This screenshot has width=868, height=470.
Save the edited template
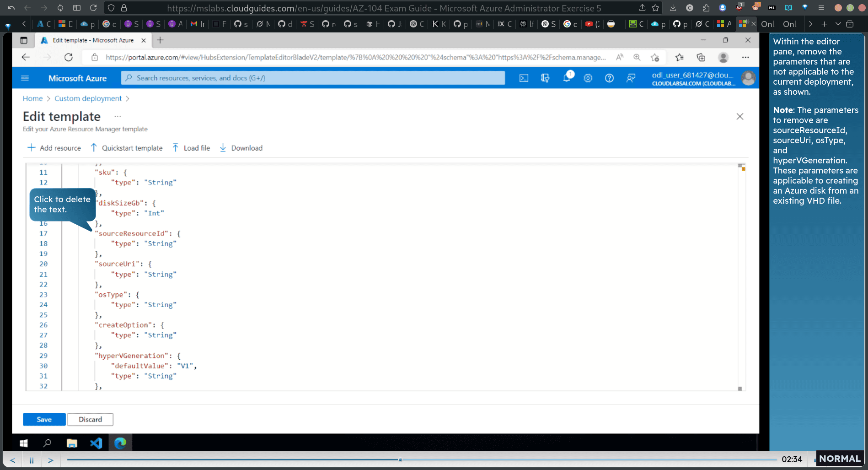[x=44, y=419]
